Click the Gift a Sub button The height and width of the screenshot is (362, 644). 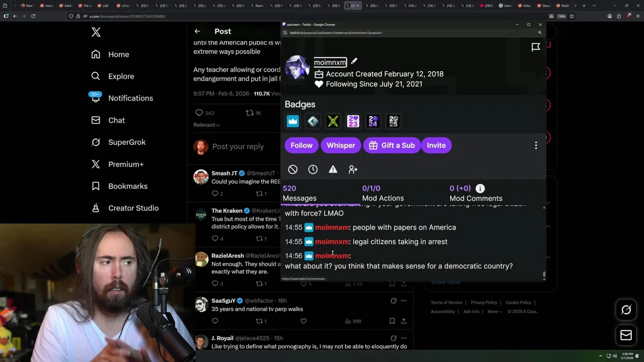tap(391, 145)
